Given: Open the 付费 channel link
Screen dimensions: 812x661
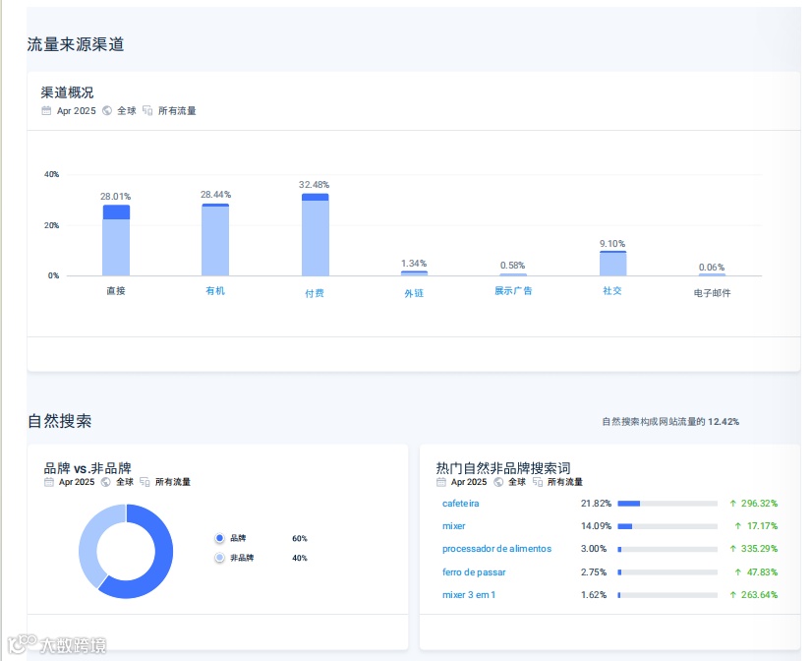Looking at the screenshot, I should click(x=315, y=293).
